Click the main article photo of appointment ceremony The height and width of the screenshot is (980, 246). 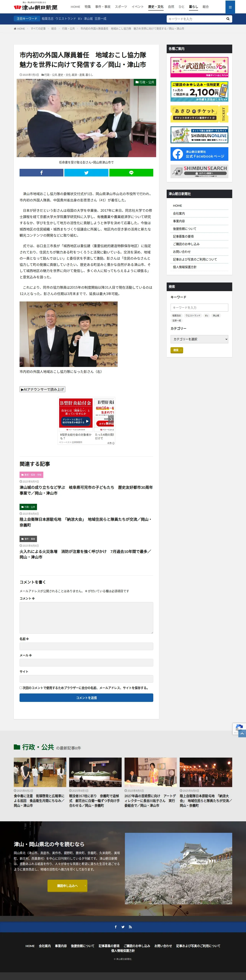point(86,118)
